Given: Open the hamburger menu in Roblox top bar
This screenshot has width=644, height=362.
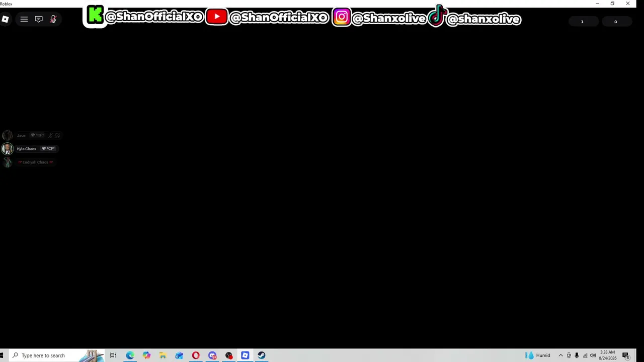Looking at the screenshot, I should (x=24, y=19).
